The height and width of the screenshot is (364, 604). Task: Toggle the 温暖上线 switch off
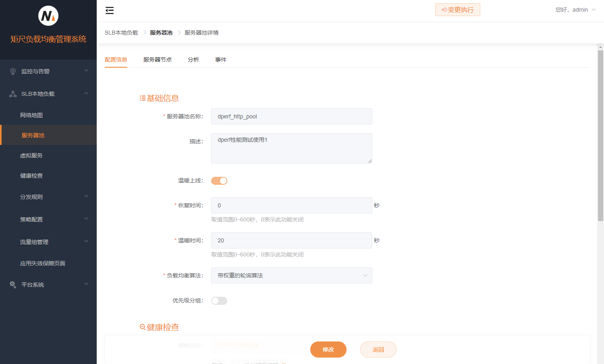(x=219, y=181)
